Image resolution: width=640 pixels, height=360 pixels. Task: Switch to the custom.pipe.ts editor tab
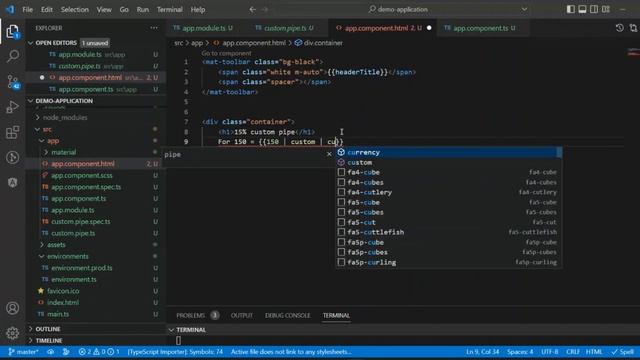click(284, 28)
